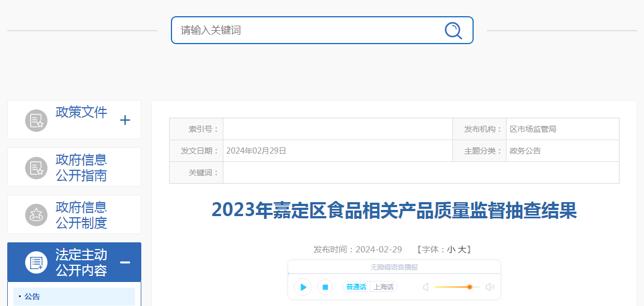Image resolution: width=644 pixels, height=306 pixels.
Task: Switch narration to 普通话
Action: coord(356,286)
